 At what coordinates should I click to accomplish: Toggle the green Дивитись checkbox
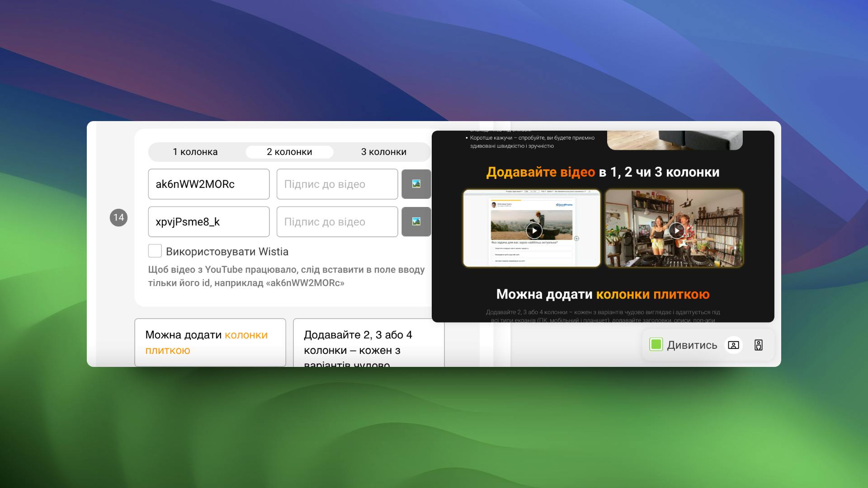click(656, 345)
